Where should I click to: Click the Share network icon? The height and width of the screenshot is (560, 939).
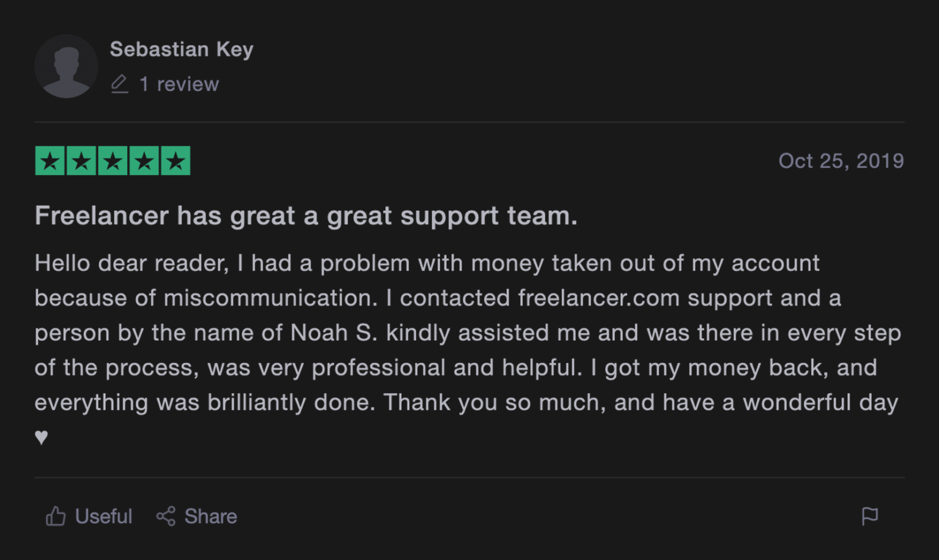tap(166, 516)
